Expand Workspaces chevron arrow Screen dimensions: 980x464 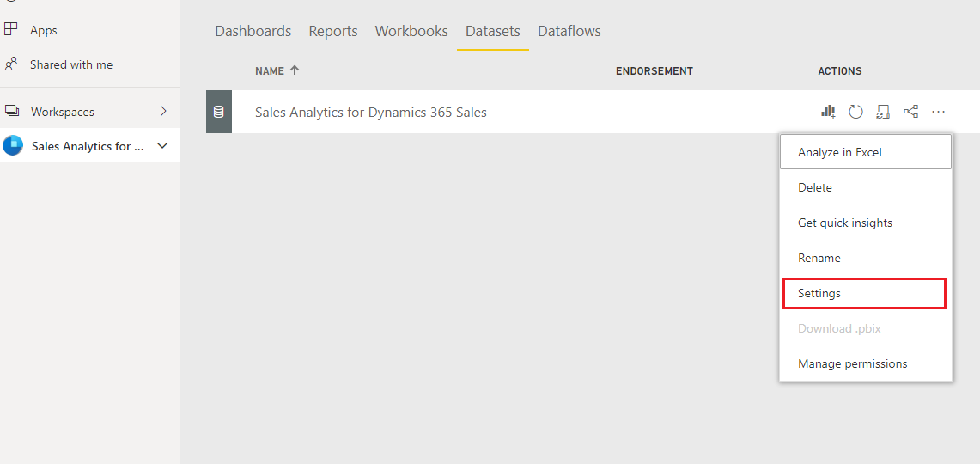point(164,112)
